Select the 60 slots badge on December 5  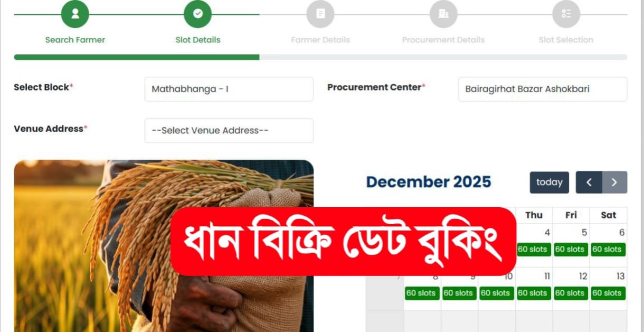(571, 250)
